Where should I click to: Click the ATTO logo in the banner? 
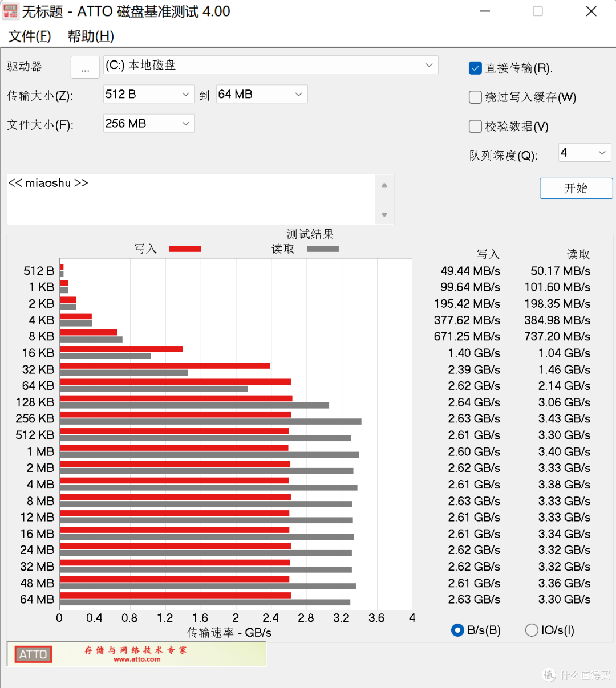(33, 654)
